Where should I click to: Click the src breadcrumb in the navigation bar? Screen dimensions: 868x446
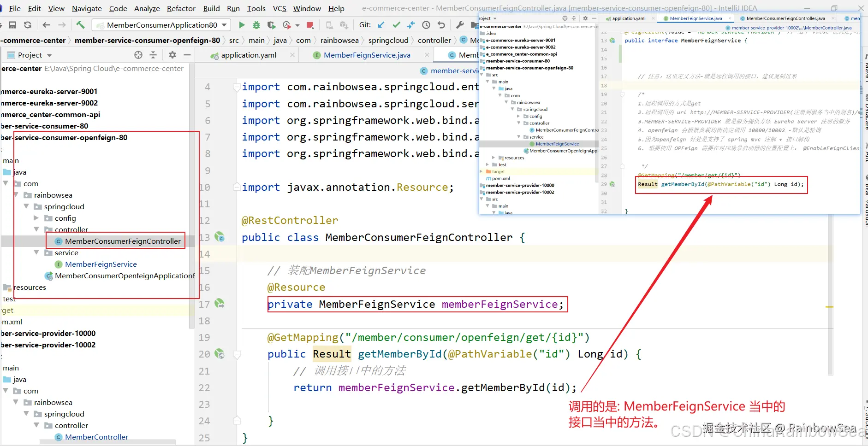(x=234, y=41)
